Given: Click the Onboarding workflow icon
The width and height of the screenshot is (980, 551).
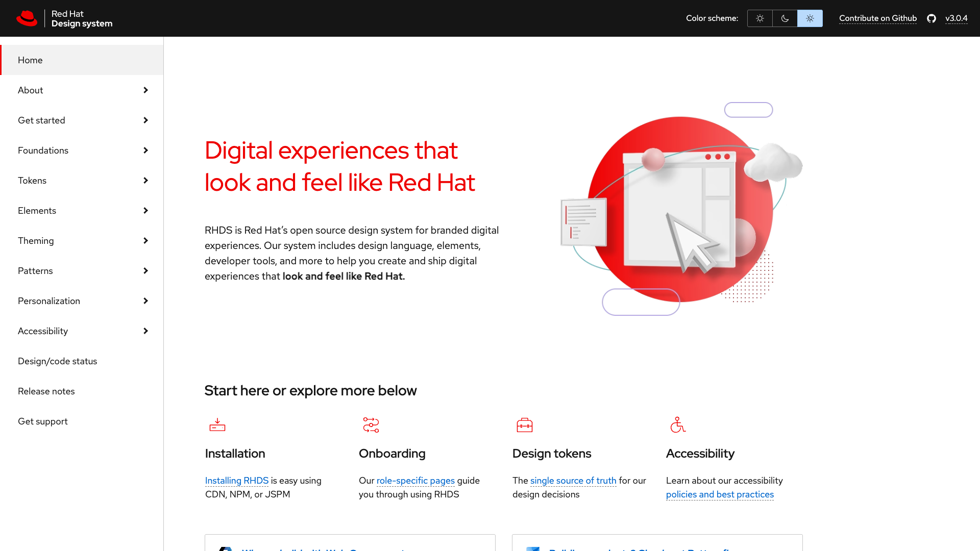Looking at the screenshot, I should click(x=371, y=424).
